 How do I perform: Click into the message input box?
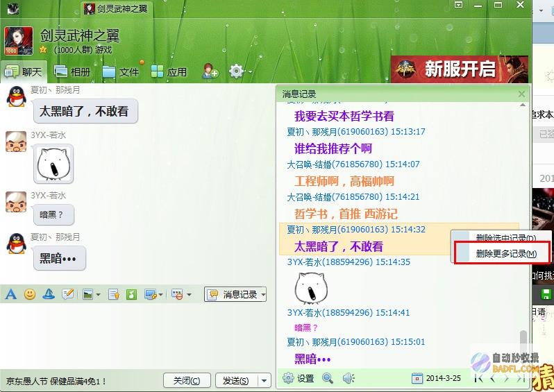136,336
